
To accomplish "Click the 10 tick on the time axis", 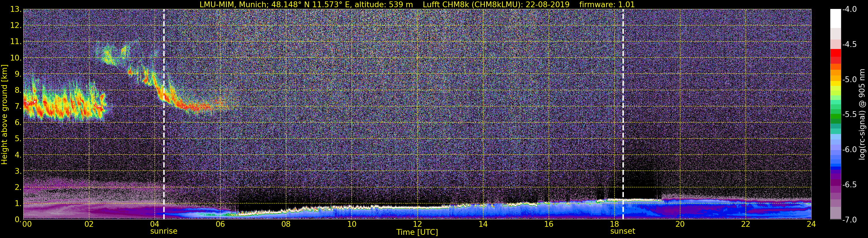I will [x=352, y=224].
